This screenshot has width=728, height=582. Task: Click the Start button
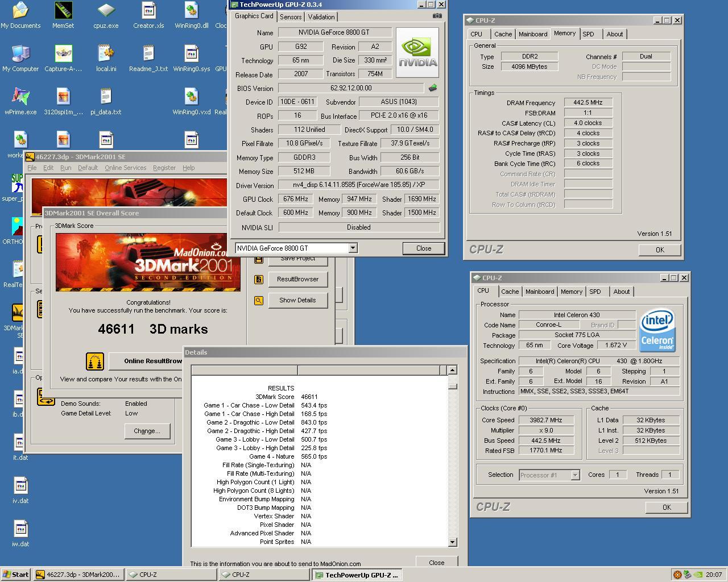point(16,575)
